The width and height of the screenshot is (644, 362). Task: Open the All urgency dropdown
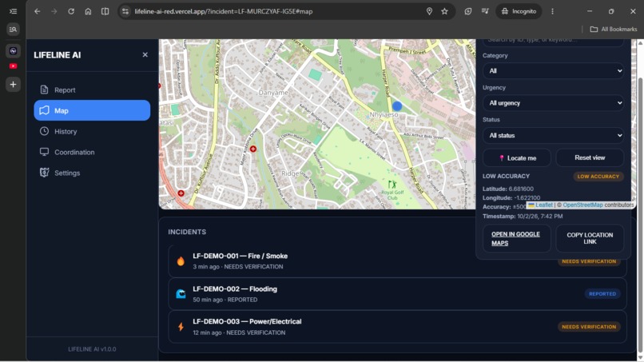553,103
